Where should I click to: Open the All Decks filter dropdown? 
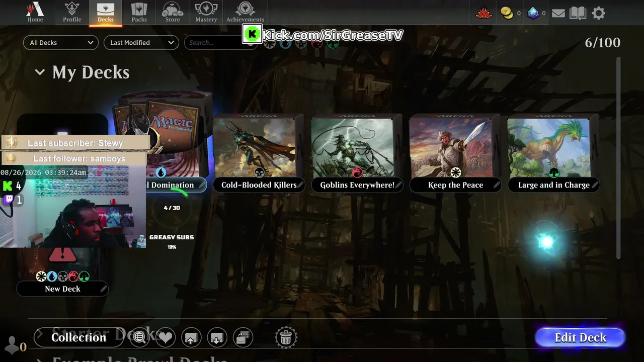(61, 43)
